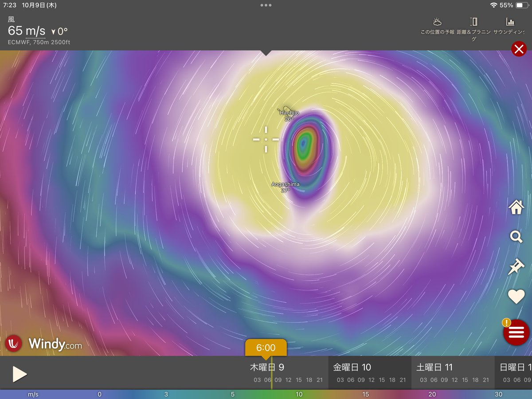Select Thursday 9 on the timeline

tap(267, 367)
